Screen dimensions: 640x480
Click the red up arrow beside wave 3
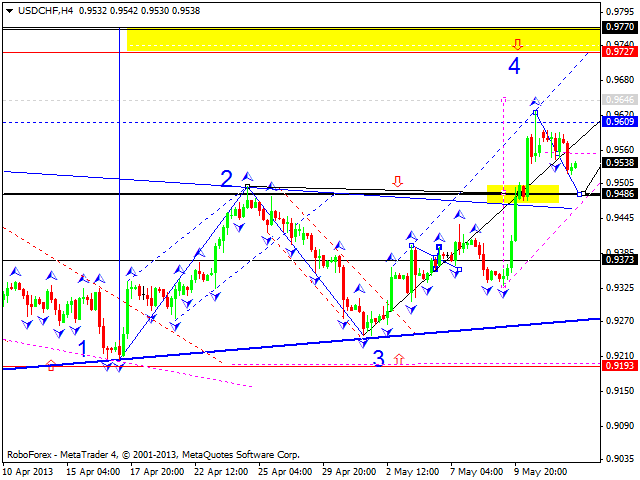coord(399,359)
